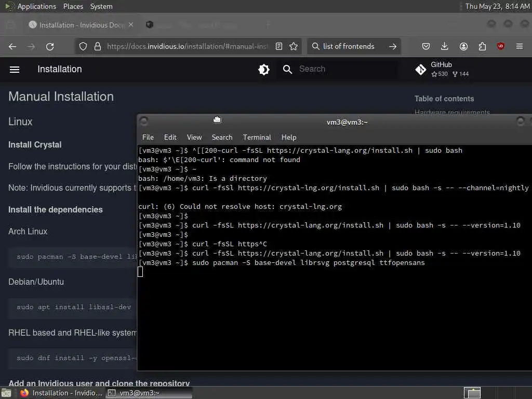Bookmark this page with the star icon
This screenshot has height=399, width=532.
[294, 46]
